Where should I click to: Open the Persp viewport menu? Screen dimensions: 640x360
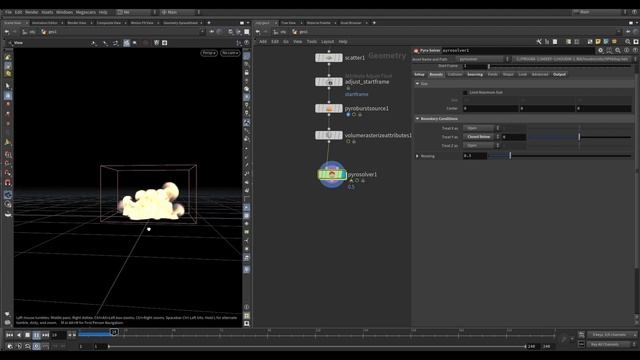[209, 53]
